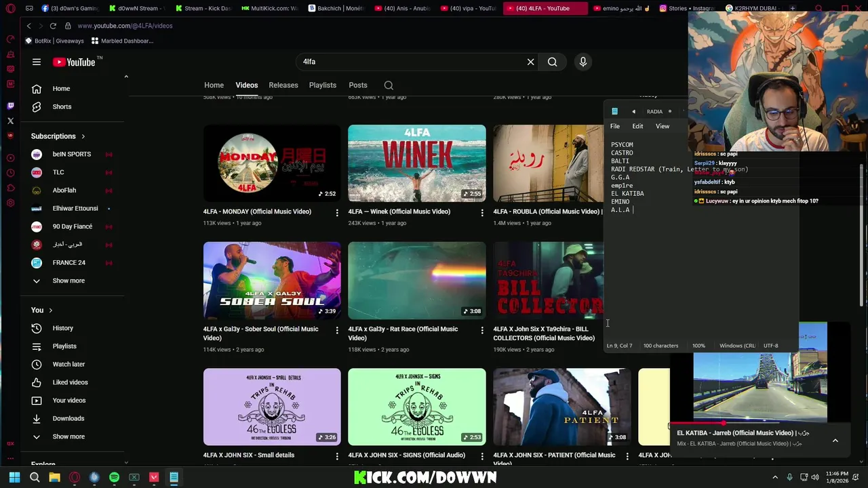Open Notepad View menu

663,126
